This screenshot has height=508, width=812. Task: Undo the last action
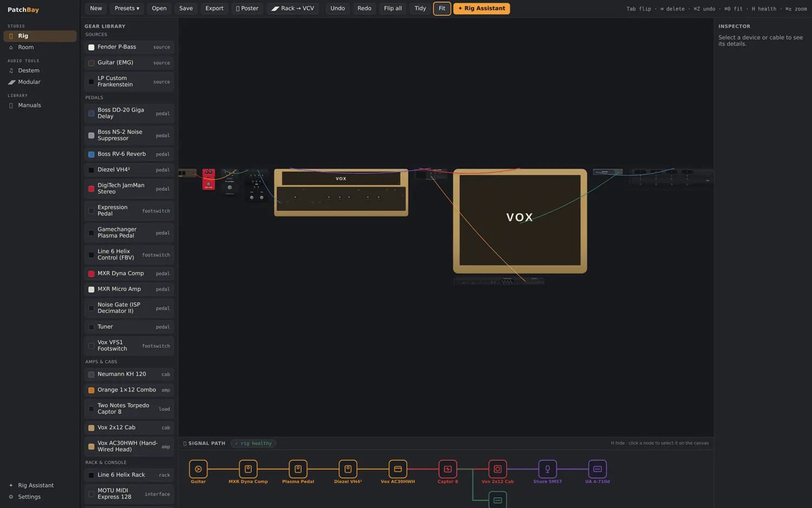338,9
